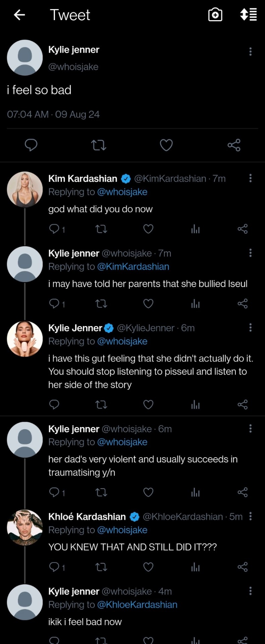Retweet the main "i feel so bad" tweet
This screenshot has width=265, height=644.
coord(98,145)
